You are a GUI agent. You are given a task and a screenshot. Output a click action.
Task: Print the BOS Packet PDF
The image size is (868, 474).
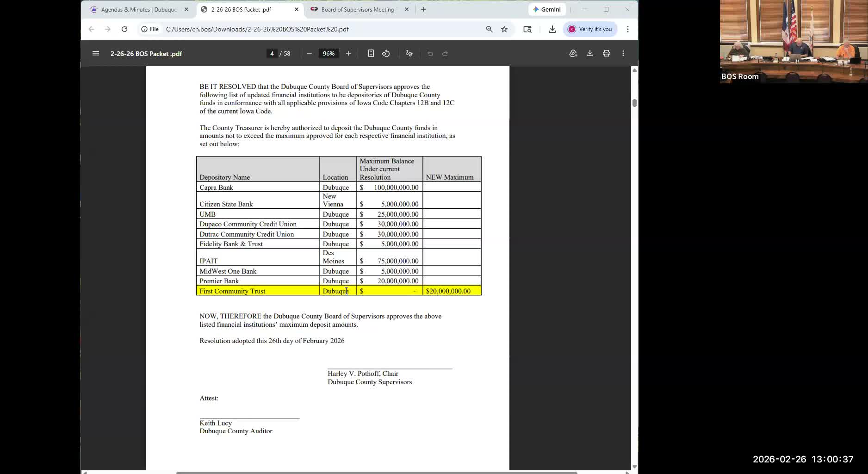[x=607, y=53]
